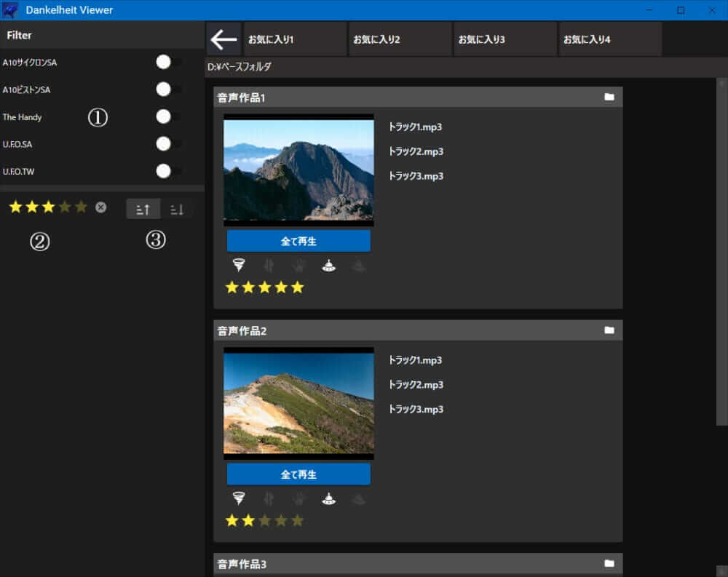Viewport: 728px width, 577px height.
Task: Set filter rating to fourth star
Action: [65, 207]
